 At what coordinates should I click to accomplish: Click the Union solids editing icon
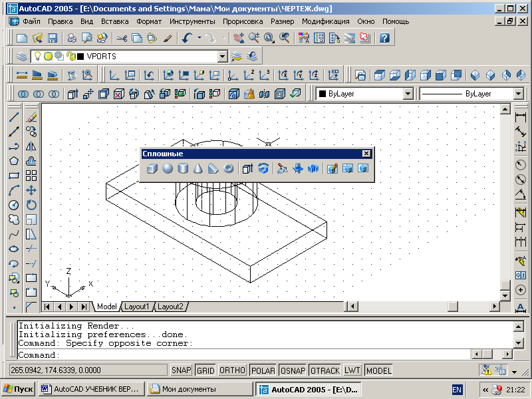[23, 94]
